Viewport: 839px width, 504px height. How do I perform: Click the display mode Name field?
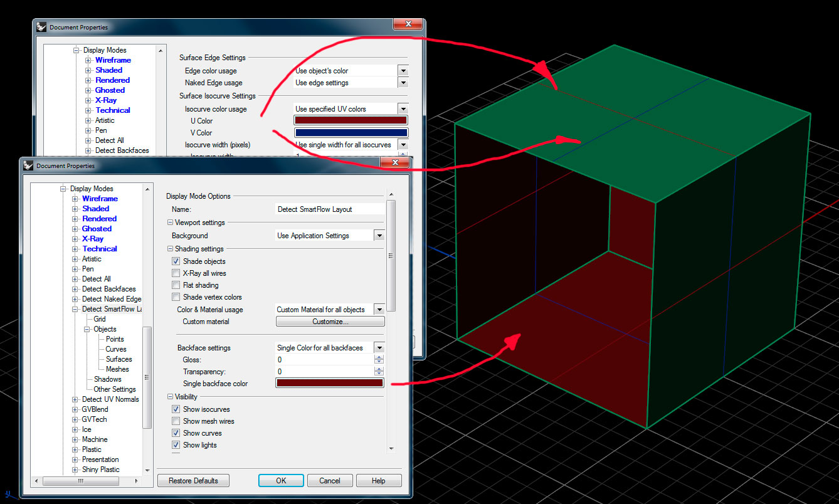pyautogui.click(x=330, y=209)
